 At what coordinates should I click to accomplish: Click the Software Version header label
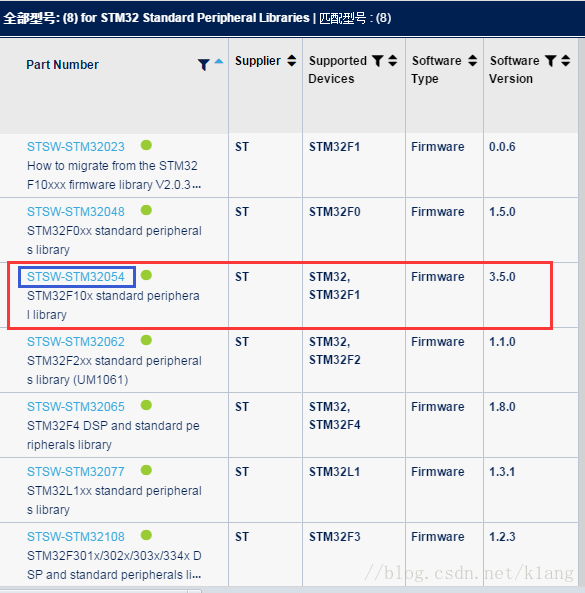pos(514,70)
